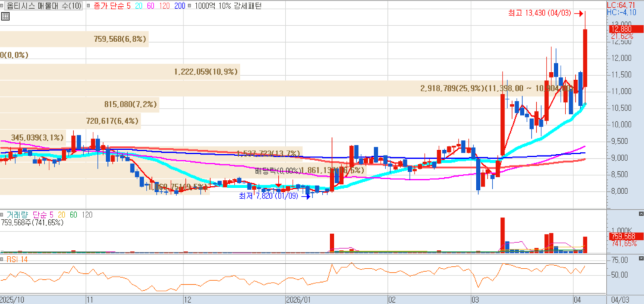Click the square marker before 1000억 10% 강세패턴

[191, 6]
